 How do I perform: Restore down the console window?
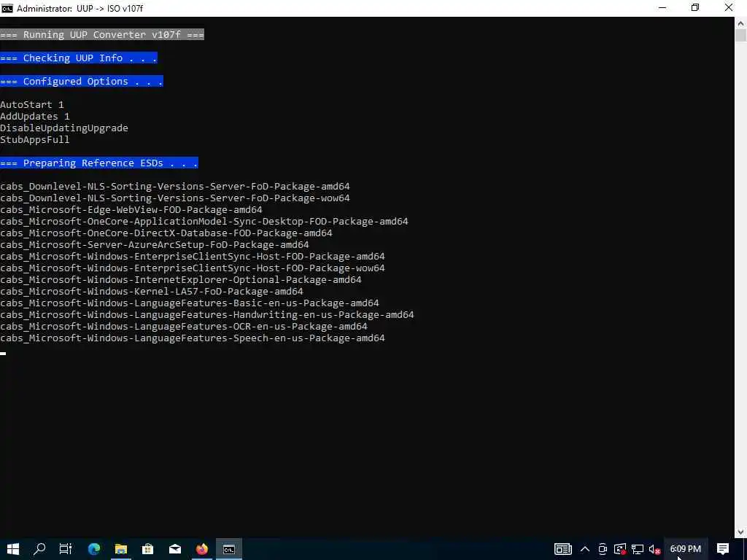pyautogui.click(x=695, y=8)
